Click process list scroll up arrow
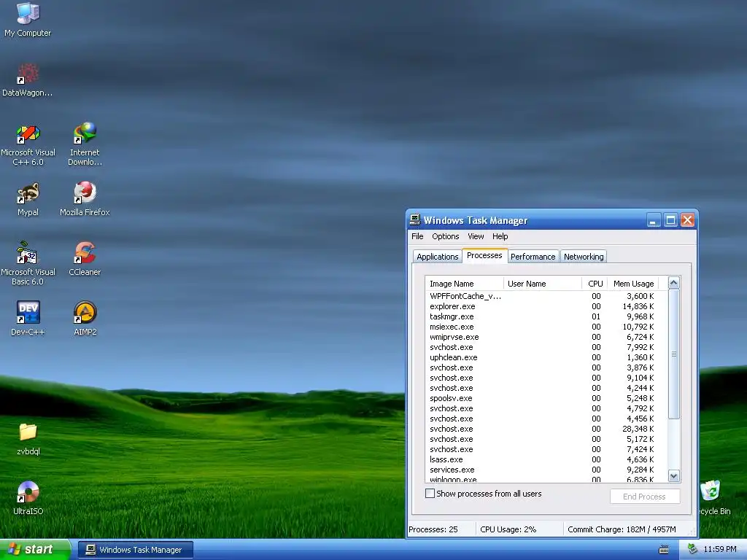This screenshot has width=747, height=560. [673, 283]
